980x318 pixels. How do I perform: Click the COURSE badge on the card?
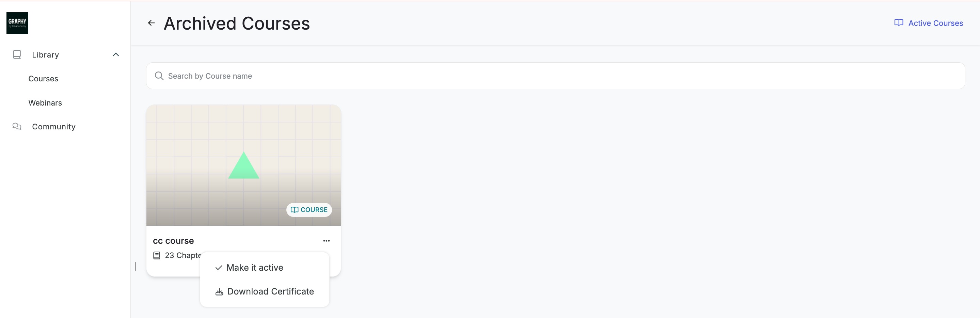point(309,210)
